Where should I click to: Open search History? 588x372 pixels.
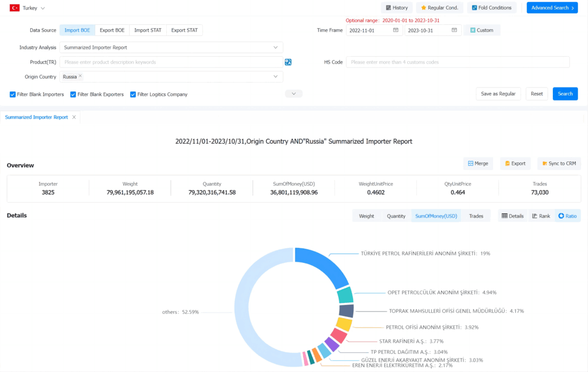pyautogui.click(x=396, y=8)
